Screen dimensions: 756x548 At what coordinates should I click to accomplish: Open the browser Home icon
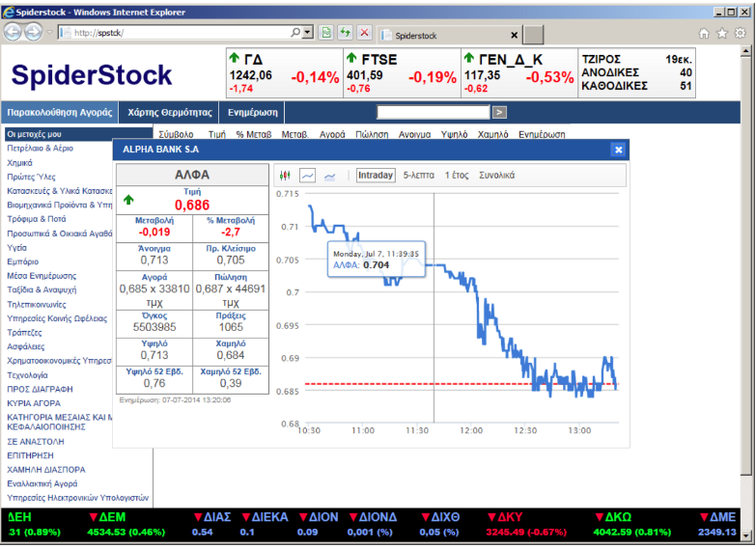[x=704, y=33]
